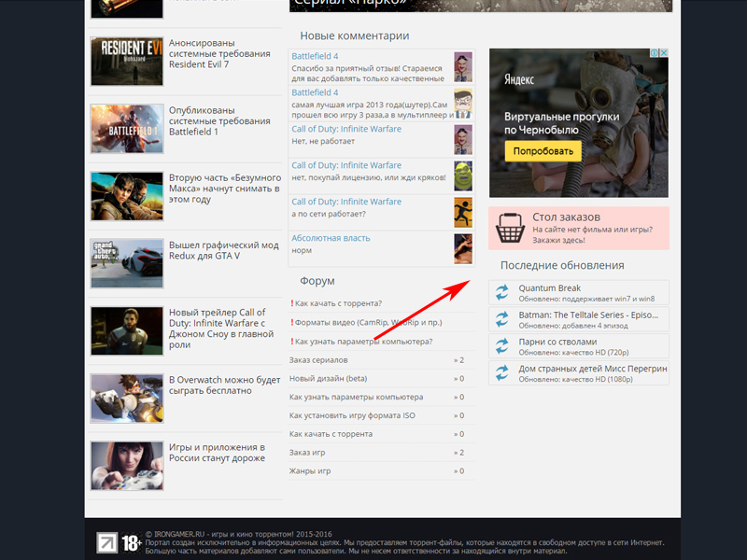Image resolution: width=747 pixels, height=560 pixels.
Task: Click the refresh icon next to Quantum Break
Action: pos(501,292)
